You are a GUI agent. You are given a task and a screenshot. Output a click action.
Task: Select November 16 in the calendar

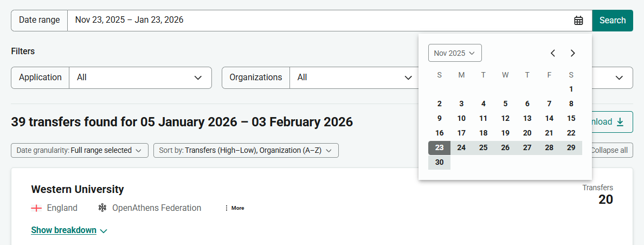440,133
